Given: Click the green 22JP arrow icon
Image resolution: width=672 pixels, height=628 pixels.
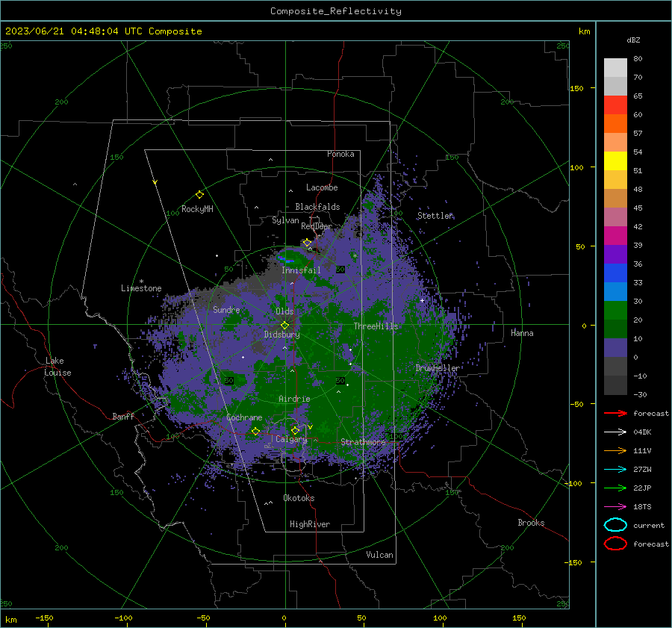Looking at the screenshot, I should tap(615, 488).
